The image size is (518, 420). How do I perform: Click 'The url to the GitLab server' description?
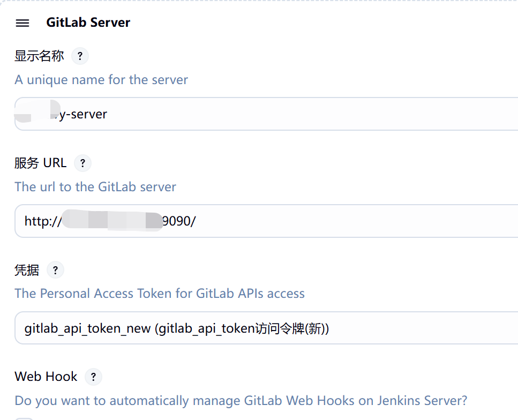(x=95, y=187)
